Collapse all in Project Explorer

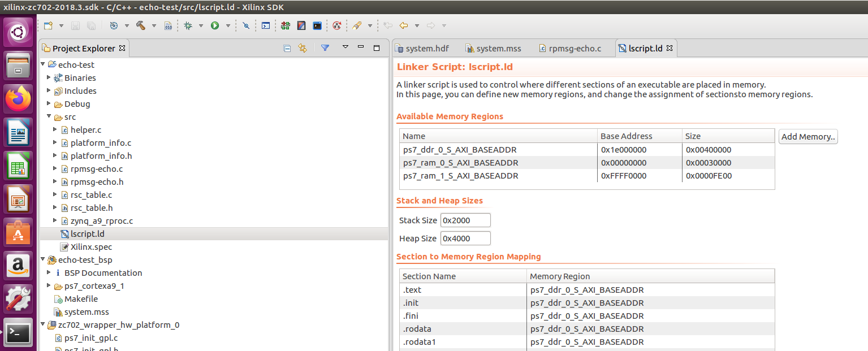pyautogui.click(x=287, y=48)
